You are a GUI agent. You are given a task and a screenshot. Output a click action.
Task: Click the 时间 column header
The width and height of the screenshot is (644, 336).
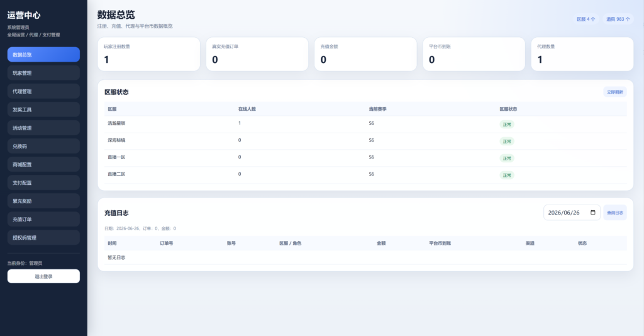(112, 243)
